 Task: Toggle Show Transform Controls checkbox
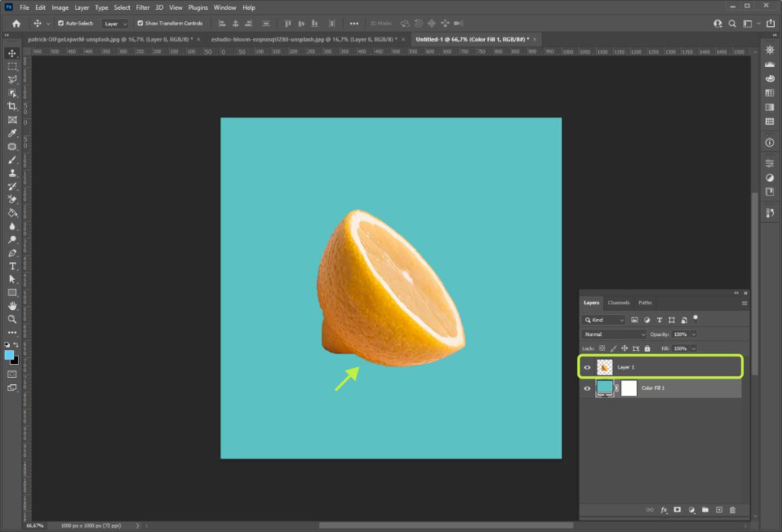click(x=141, y=23)
